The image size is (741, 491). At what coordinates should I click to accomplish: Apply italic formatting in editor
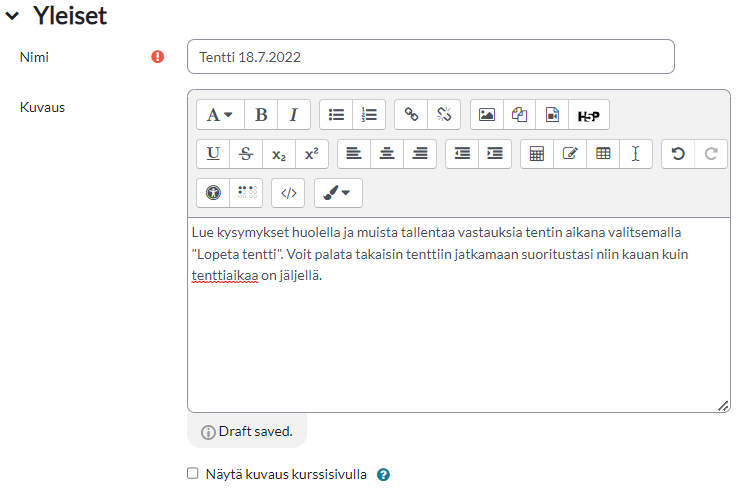(x=293, y=115)
